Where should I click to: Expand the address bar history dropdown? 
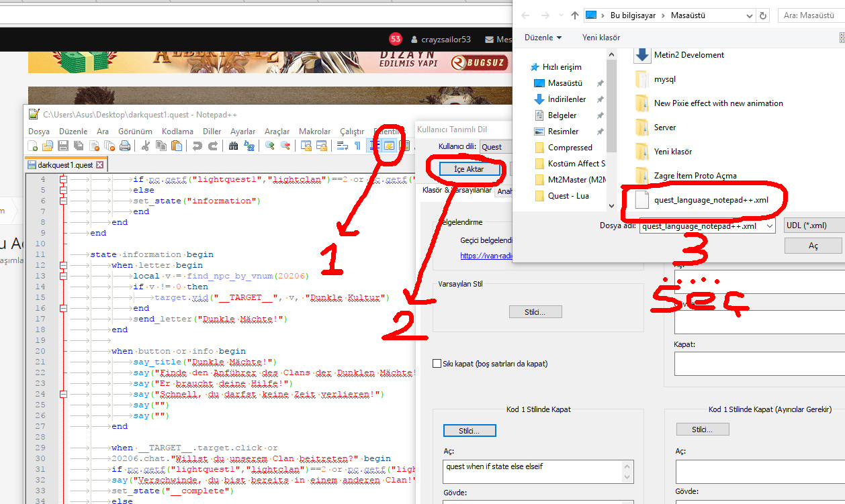click(750, 15)
